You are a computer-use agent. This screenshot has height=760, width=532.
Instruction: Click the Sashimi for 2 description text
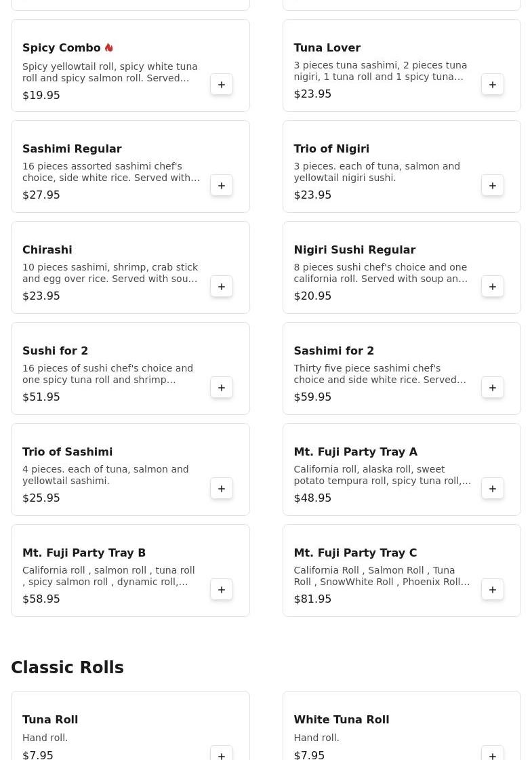click(380, 374)
